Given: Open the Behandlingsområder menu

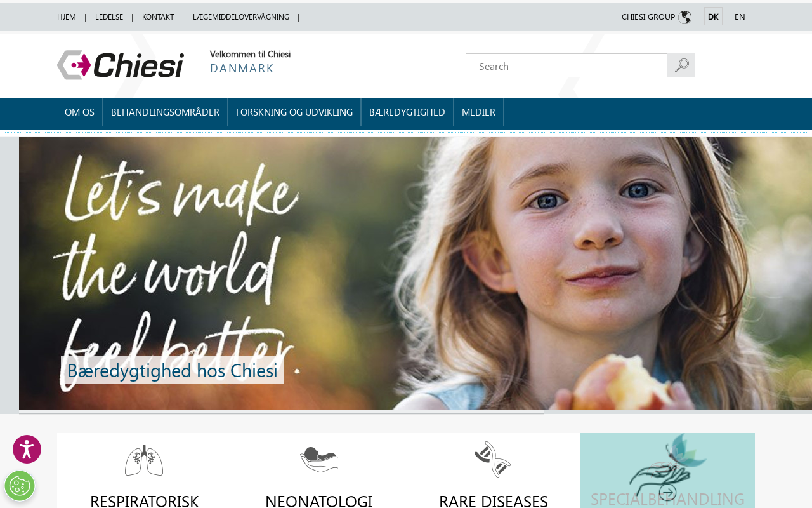Looking at the screenshot, I should (165, 112).
